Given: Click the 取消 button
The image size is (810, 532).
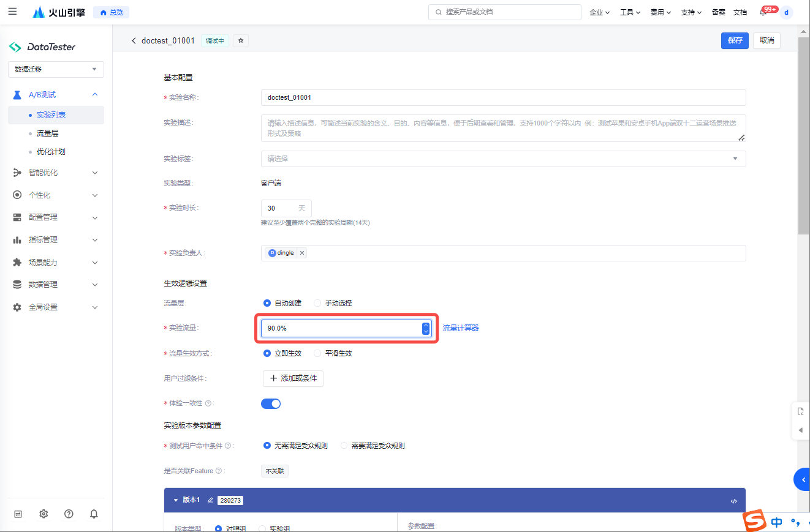Looking at the screenshot, I should pos(766,40).
